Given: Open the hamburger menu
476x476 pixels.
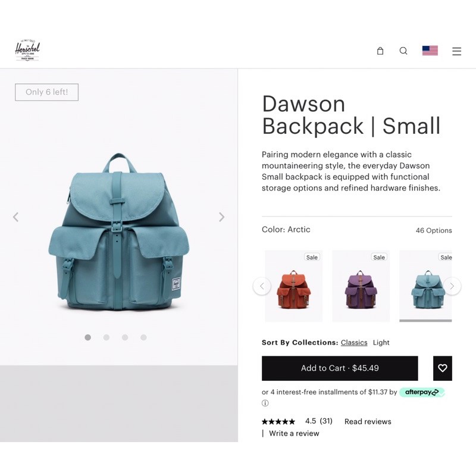Looking at the screenshot, I should click(456, 51).
